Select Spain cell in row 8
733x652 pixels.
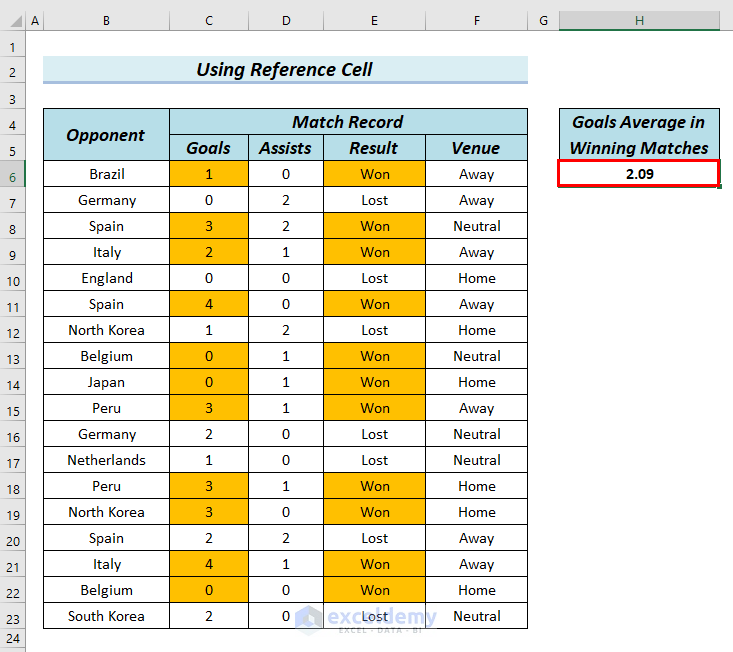pyautogui.click(x=106, y=226)
